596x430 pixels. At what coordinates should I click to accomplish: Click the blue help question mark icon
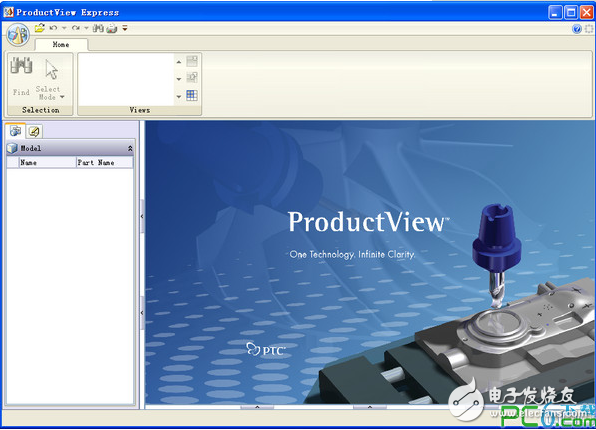577,29
